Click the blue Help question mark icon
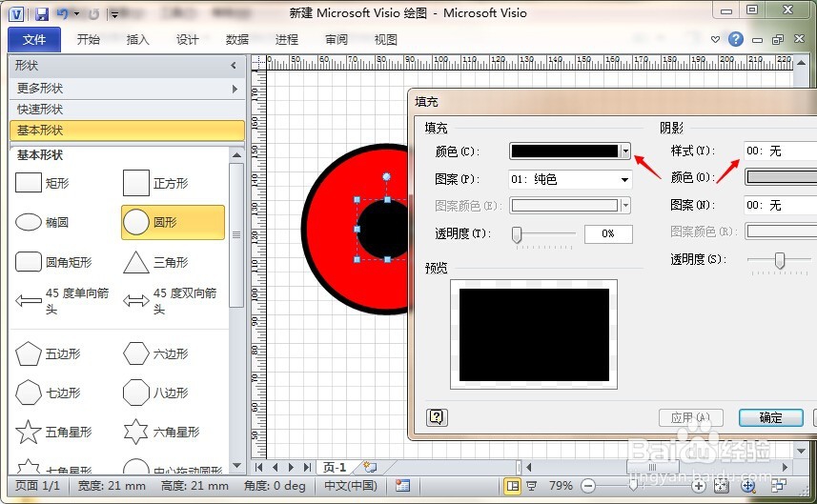The width and height of the screenshot is (817, 504). pyautogui.click(x=736, y=39)
